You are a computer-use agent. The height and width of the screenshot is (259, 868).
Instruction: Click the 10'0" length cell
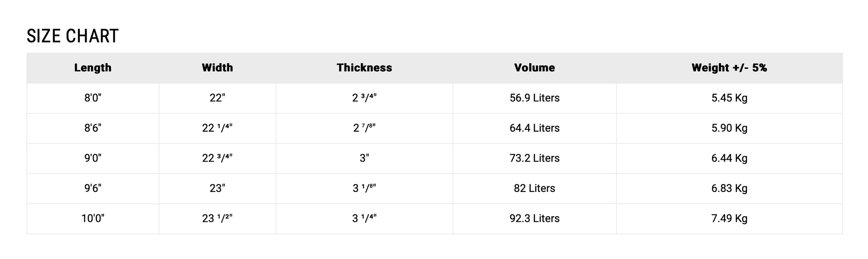[x=93, y=219]
